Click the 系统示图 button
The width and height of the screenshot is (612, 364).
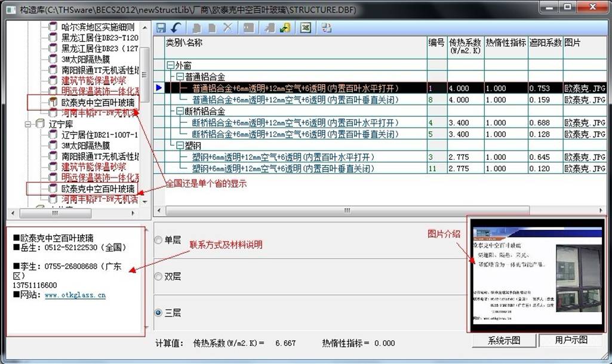click(x=506, y=340)
